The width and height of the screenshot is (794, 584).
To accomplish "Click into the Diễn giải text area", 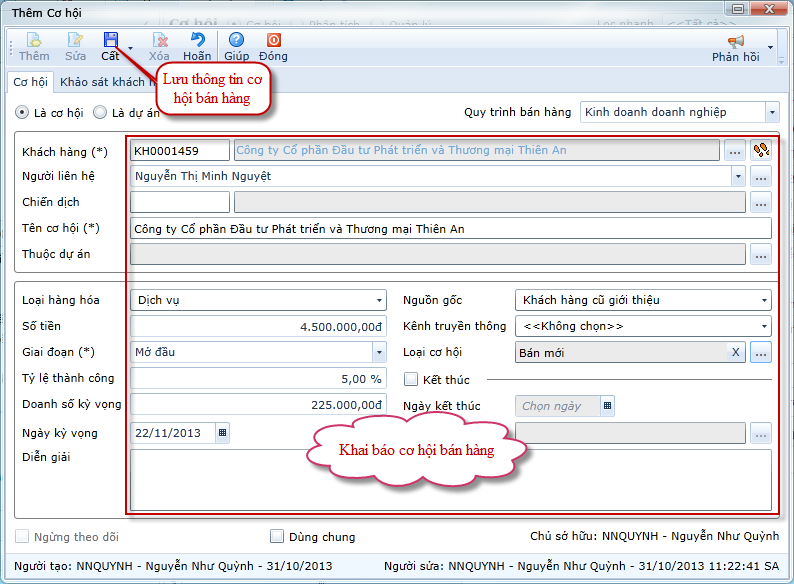I will coord(450,480).
